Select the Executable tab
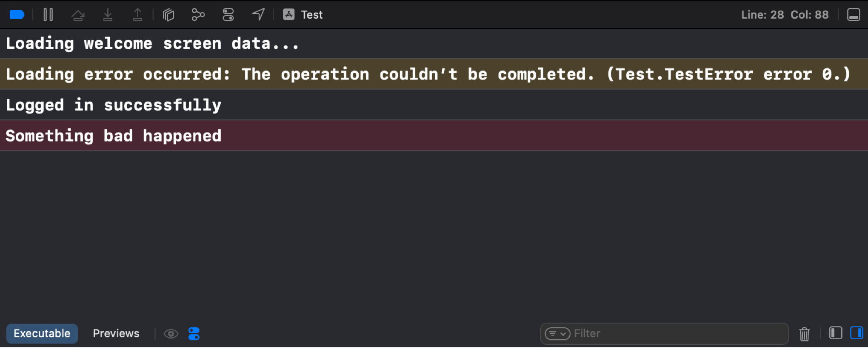868x352 pixels. pos(42,333)
